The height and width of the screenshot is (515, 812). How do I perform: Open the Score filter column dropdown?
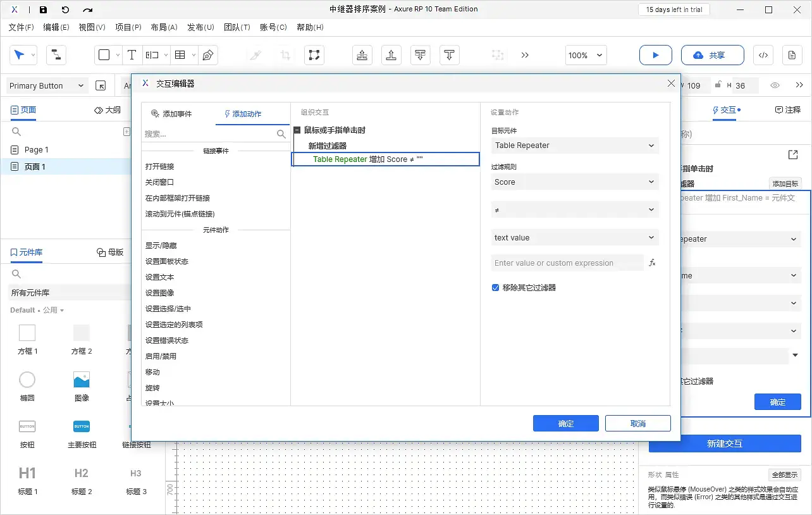point(575,182)
